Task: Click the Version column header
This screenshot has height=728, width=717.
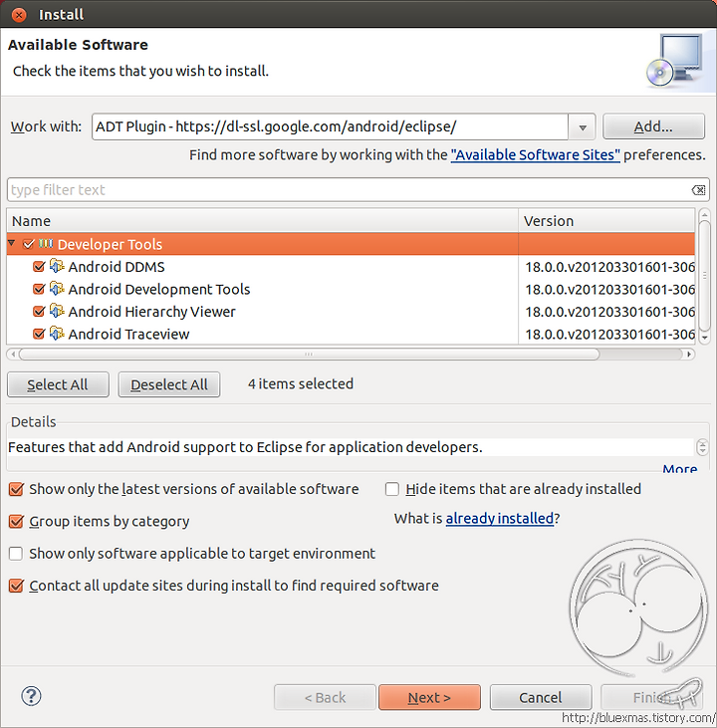Action: point(606,221)
